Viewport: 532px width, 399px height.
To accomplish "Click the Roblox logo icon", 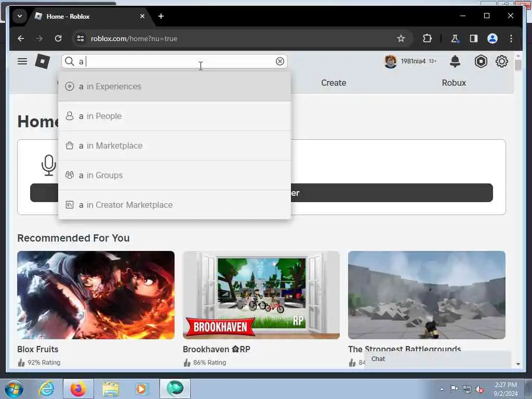I will click(43, 61).
